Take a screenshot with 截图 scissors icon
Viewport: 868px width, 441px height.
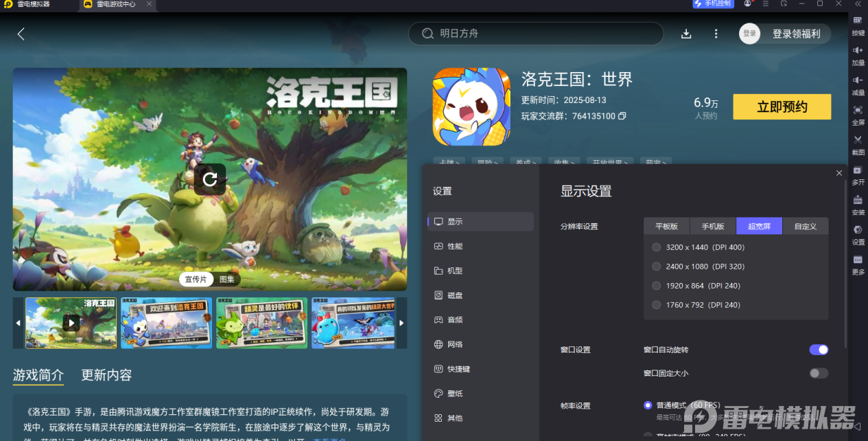pyautogui.click(x=858, y=145)
